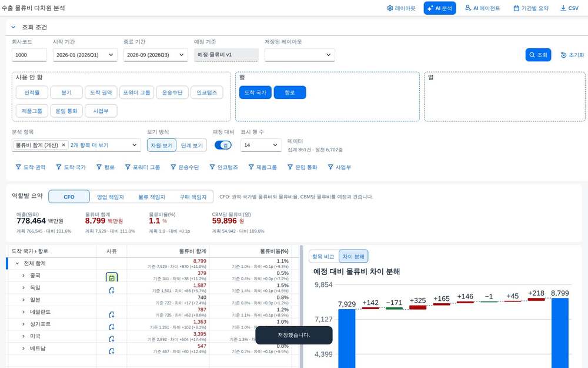The image size is (588, 368).
Task: Open the 도착 국가 filter funnel
Action: point(58,167)
